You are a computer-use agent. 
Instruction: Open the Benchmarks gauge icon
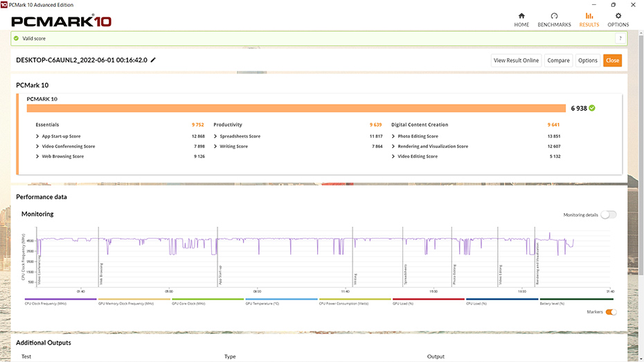554,16
